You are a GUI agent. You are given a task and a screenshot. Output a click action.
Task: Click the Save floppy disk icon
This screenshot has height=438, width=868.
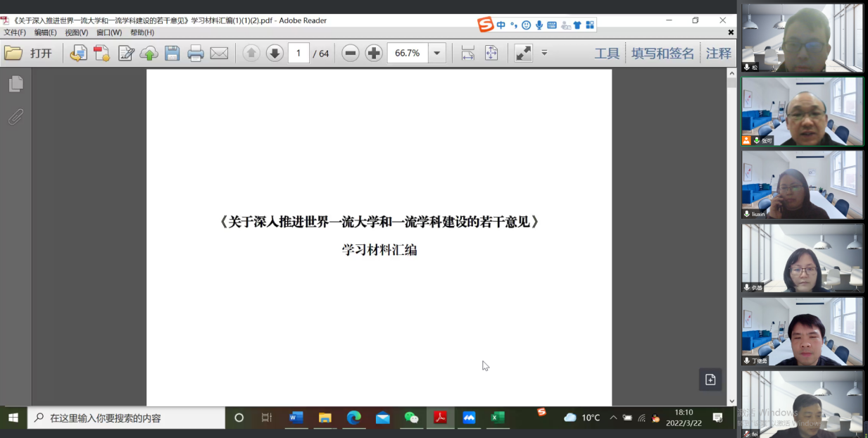[x=172, y=53]
